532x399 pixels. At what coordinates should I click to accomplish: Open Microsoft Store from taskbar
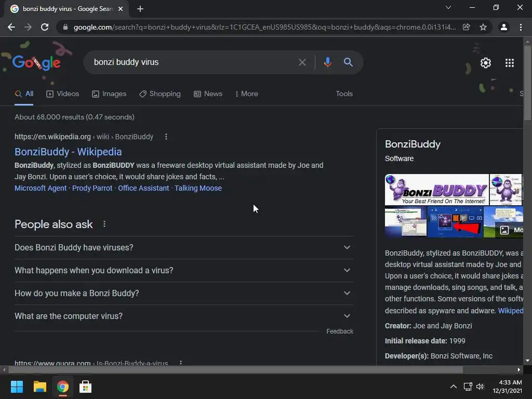[85, 387]
